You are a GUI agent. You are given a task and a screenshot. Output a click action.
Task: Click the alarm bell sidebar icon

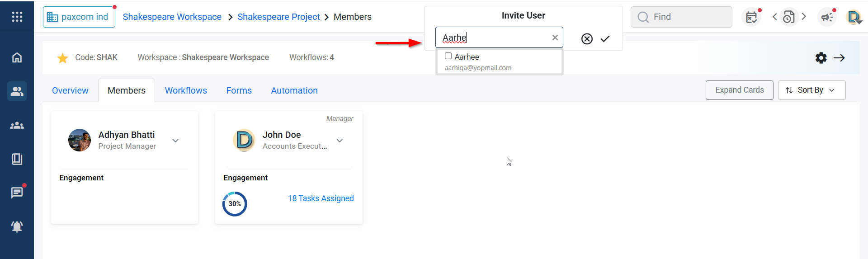(17, 226)
